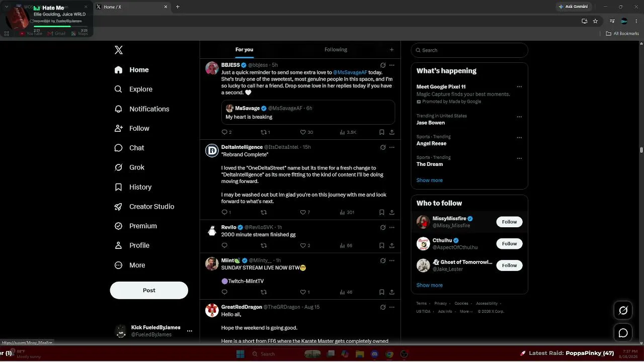Follow Cthulhu
The image size is (644, 362).
pyautogui.click(x=509, y=244)
